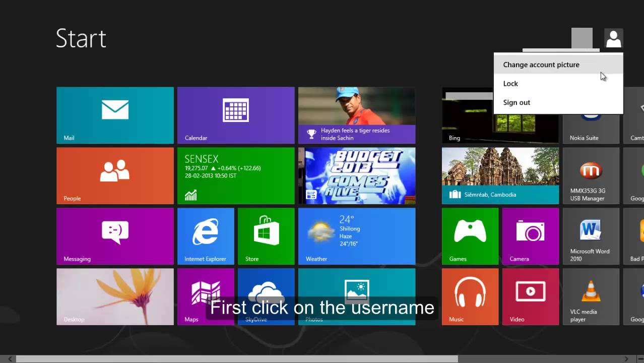Open the Mail tile

(115, 115)
